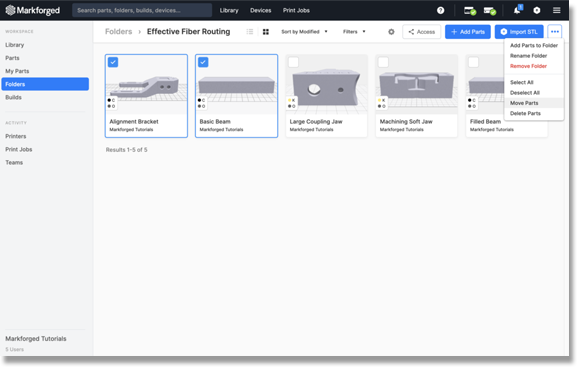Choose Remove Folder from menu

[x=528, y=66]
